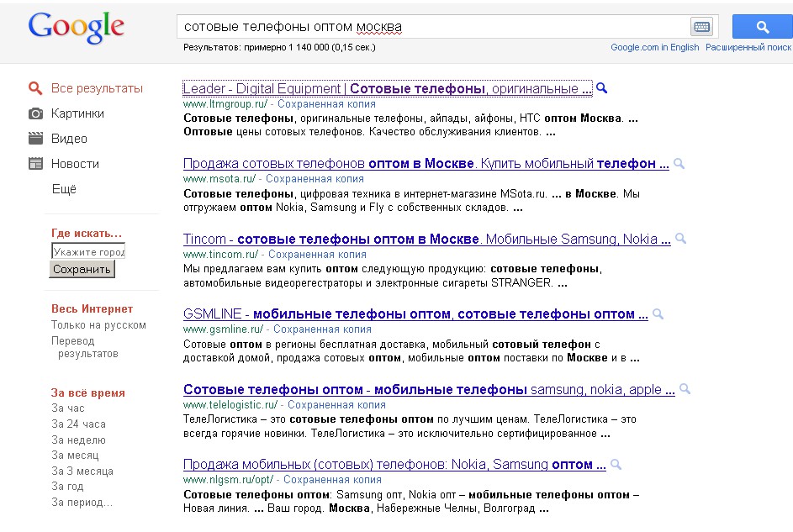Click the Сохранить button
The width and height of the screenshot is (793, 532).
pyautogui.click(x=82, y=269)
